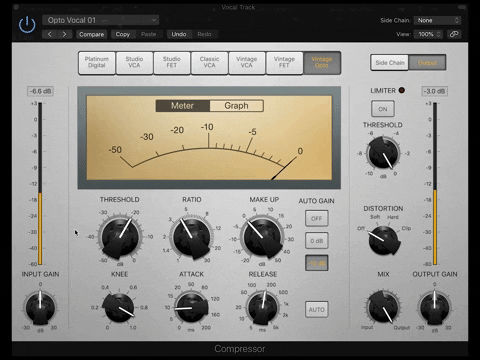
Task: Select the Studio FET compressor model
Action: [172, 62]
